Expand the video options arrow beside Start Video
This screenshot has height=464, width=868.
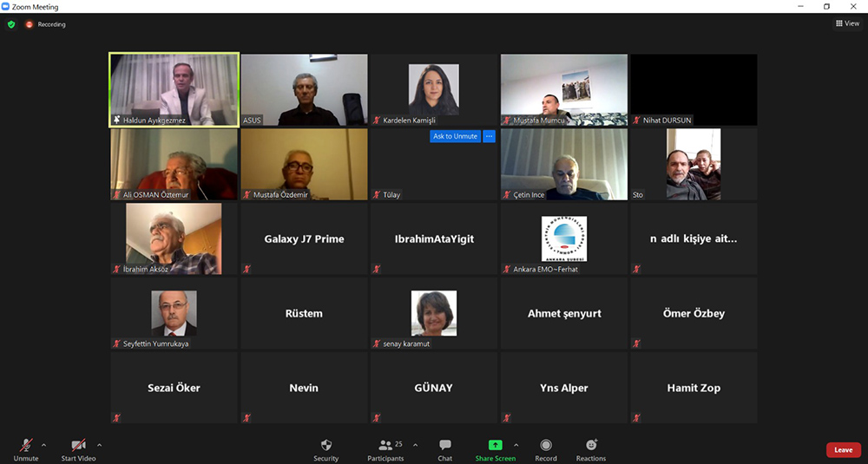99,445
